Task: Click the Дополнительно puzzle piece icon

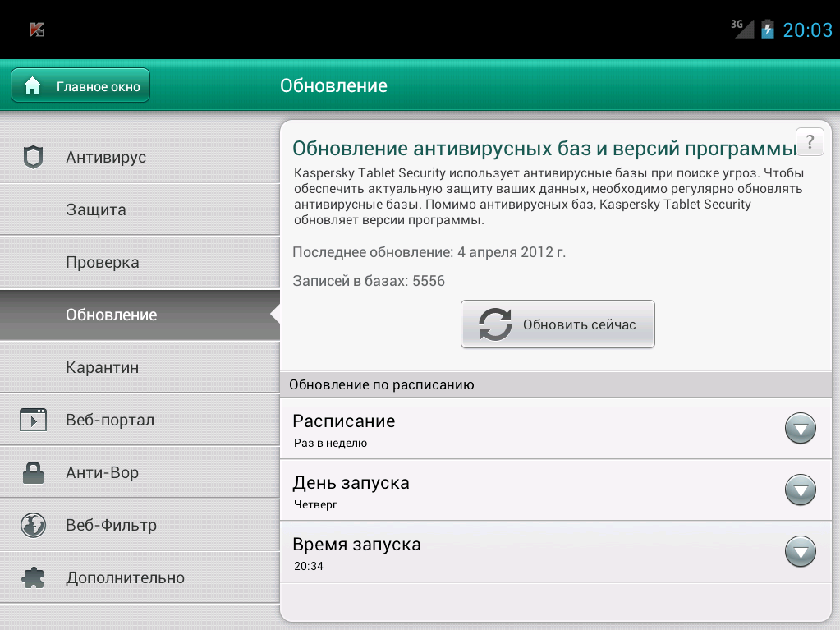Action: coord(33,577)
